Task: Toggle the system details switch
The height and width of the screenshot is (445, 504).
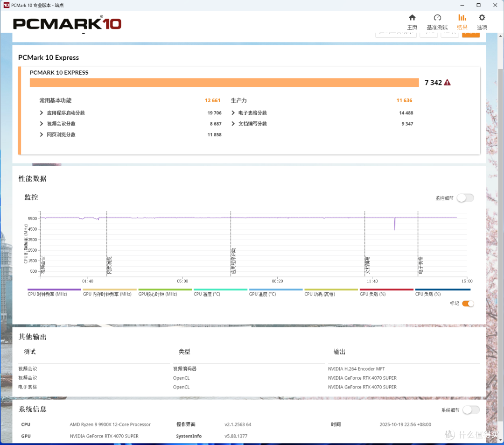Action: pos(471,410)
